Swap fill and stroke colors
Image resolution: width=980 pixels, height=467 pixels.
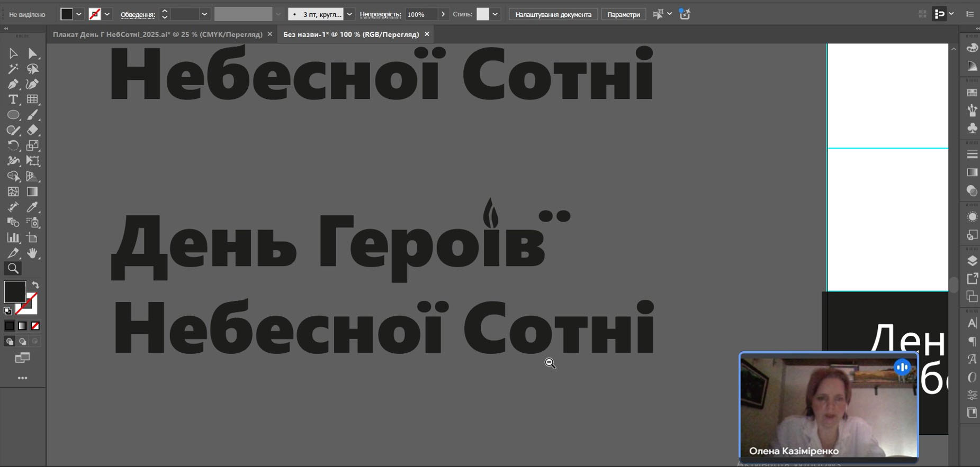coord(35,285)
